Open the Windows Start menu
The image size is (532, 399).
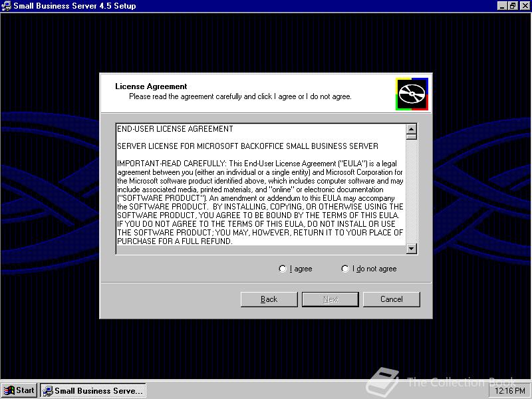[x=19, y=390]
